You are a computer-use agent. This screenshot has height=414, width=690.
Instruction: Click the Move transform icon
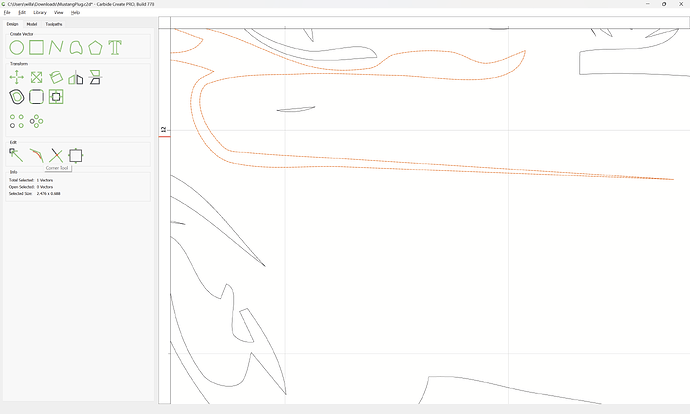(x=17, y=77)
